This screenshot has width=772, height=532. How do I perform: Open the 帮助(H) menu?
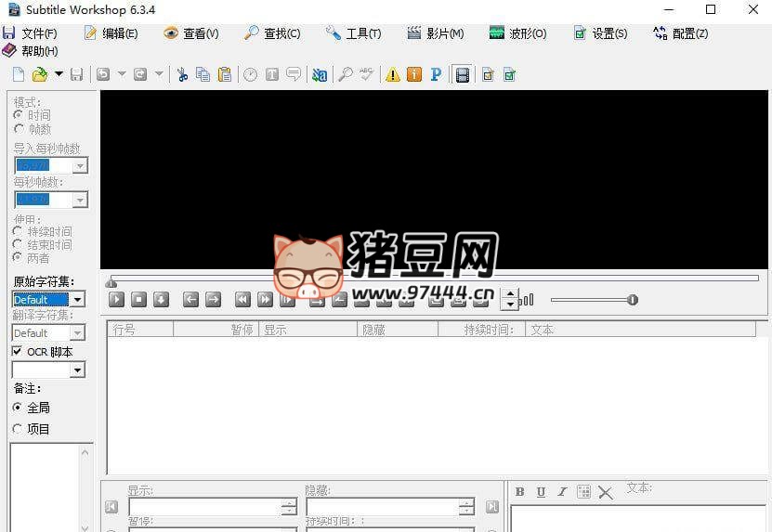tap(31, 51)
